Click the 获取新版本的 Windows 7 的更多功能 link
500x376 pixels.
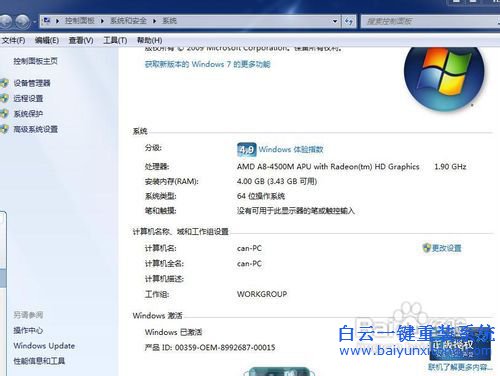tap(207, 64)
